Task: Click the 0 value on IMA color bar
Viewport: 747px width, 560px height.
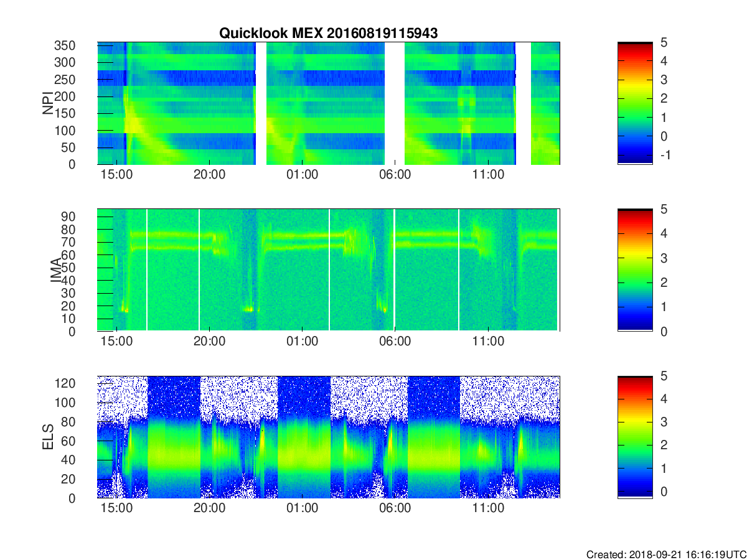Action: tap(664, 331)
